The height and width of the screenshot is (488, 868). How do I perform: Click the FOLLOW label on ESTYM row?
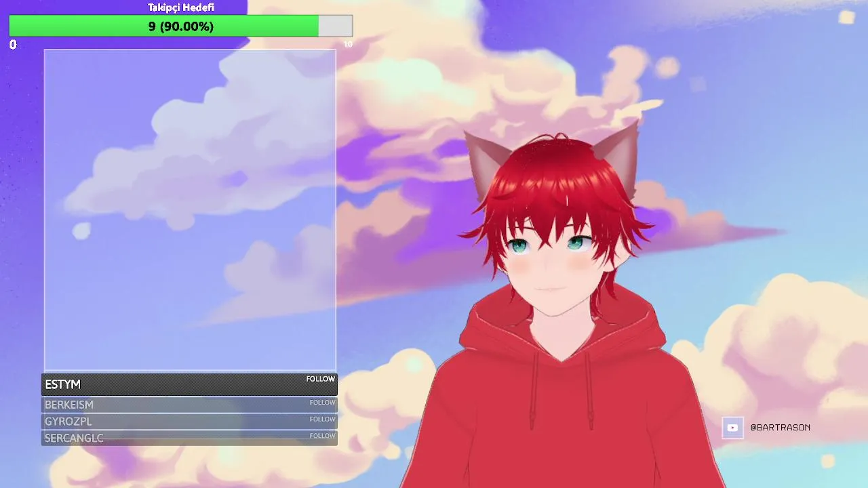[x=321, y=379]
